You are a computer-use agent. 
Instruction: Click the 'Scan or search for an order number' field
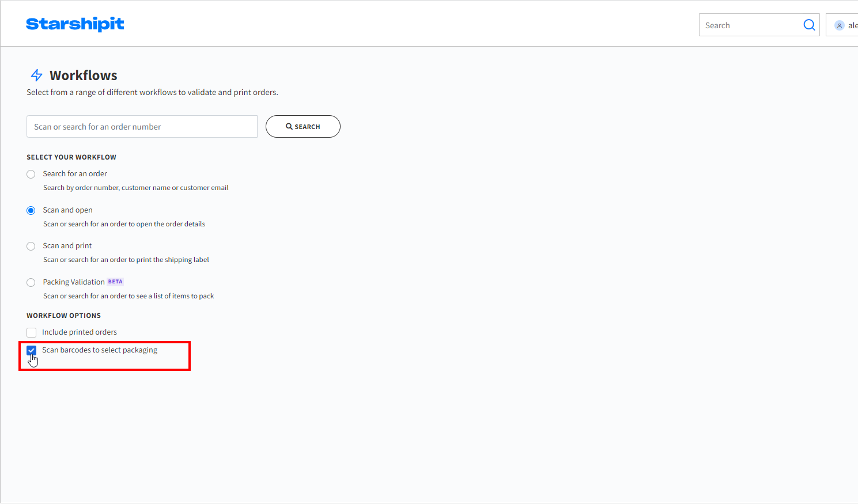142,127
